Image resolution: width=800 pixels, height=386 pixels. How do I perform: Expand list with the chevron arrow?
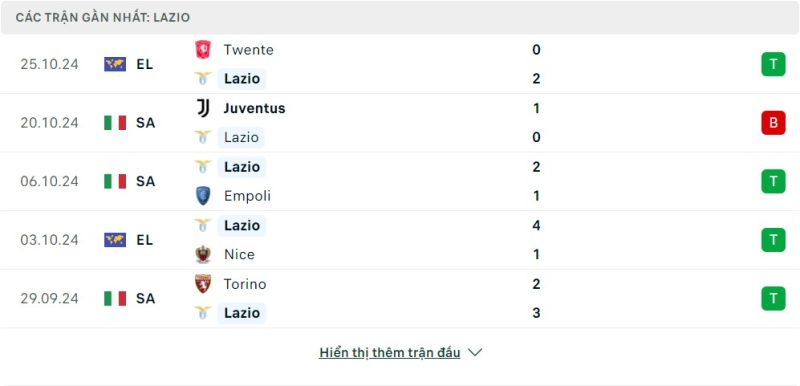pyautogui.click(x=475, y=352)
